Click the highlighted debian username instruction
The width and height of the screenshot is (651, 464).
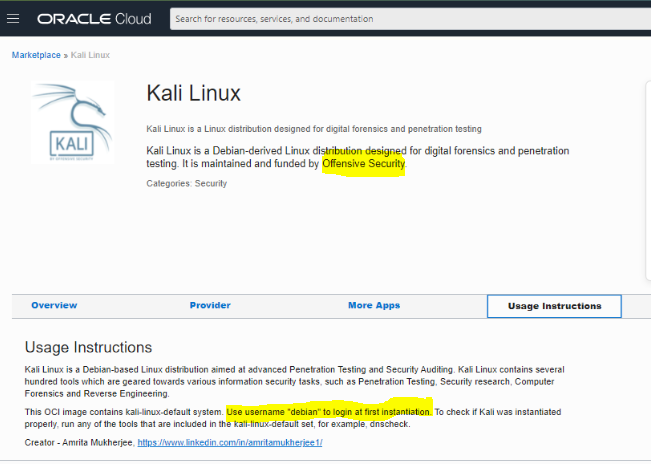tap(329, 412)
